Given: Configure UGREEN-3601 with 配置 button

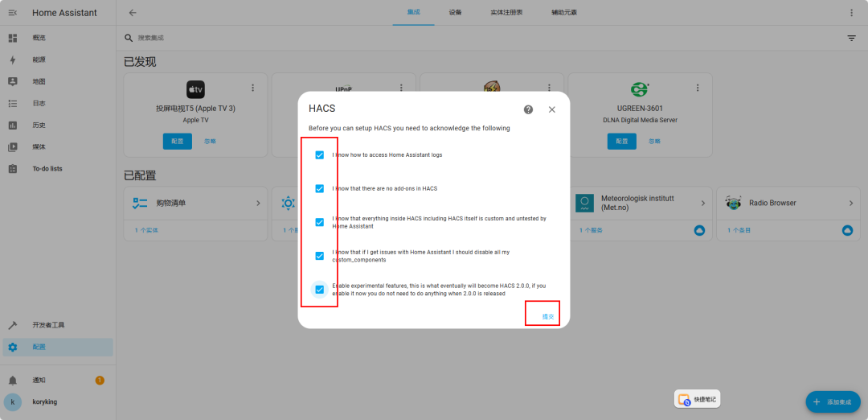Looking at the screenshot, I should click(x=621, y=142).
